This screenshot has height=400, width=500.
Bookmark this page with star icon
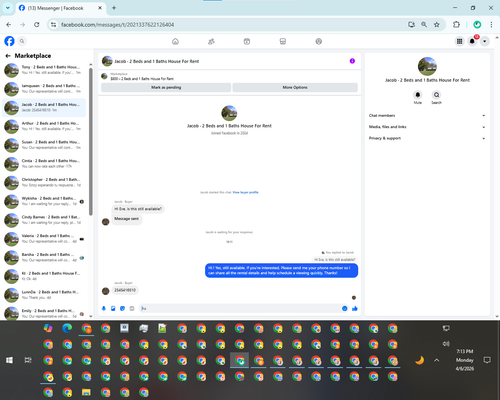click(x=437, y=24)
